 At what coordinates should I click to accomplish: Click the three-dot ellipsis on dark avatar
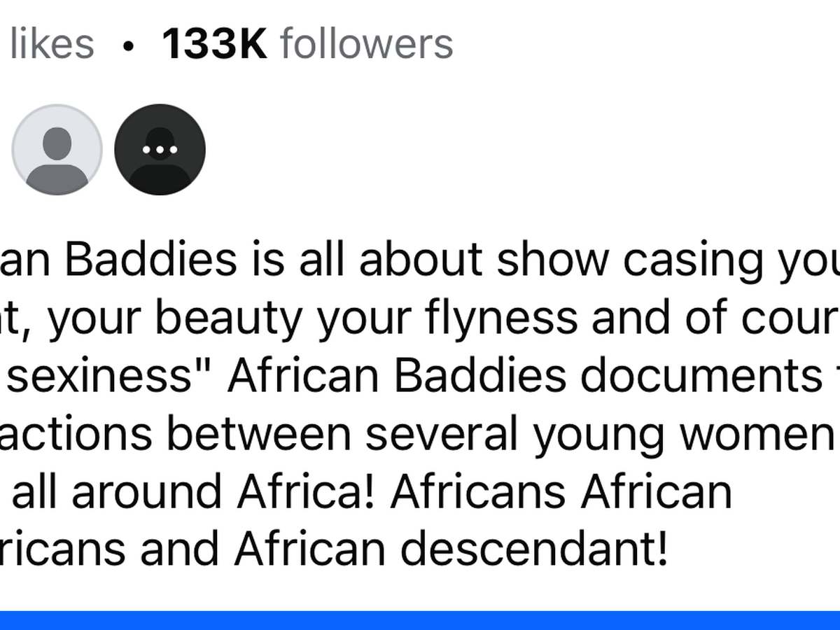point(160,150)
